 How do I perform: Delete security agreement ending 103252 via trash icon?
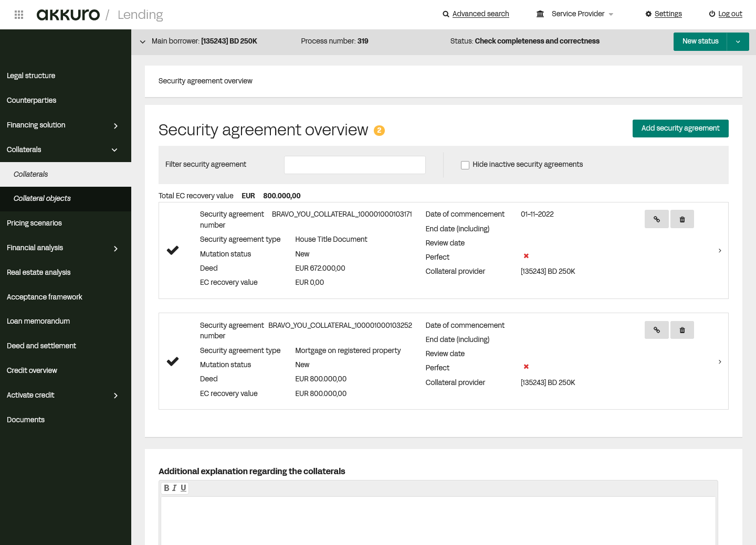pyautogui.click(x=682, y=330)
